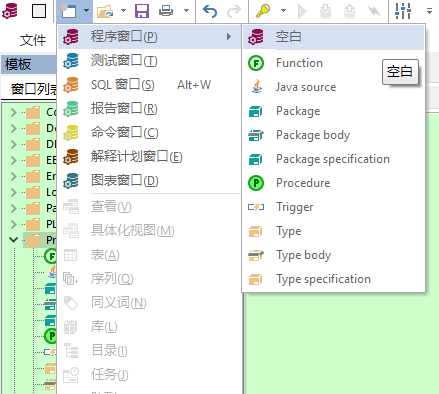Click the disabled 具体化视图(M) entry
Image resolution: width=439 pixels, height=394 pixels.
tap(150, 231)
